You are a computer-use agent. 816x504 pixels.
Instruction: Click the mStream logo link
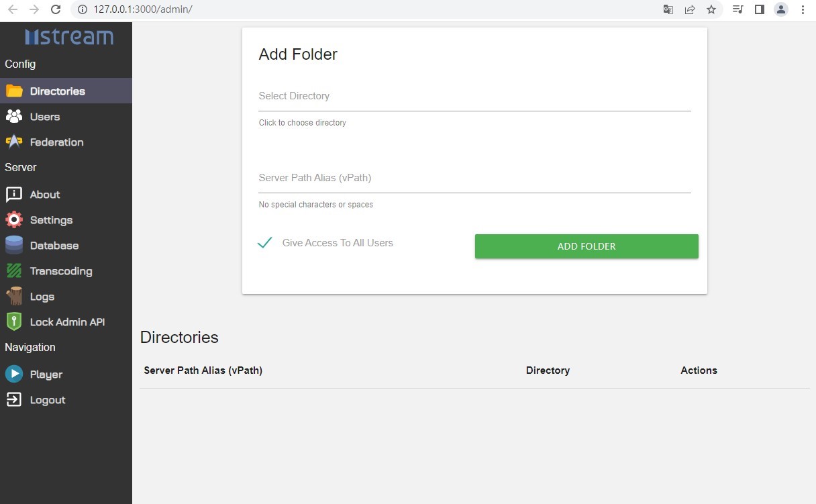[x=69, y=37]
